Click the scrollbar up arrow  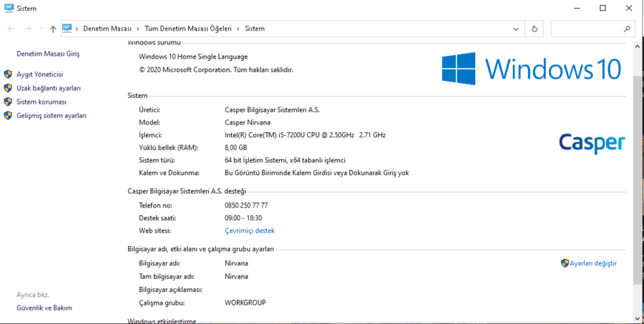tap(638, 45)
